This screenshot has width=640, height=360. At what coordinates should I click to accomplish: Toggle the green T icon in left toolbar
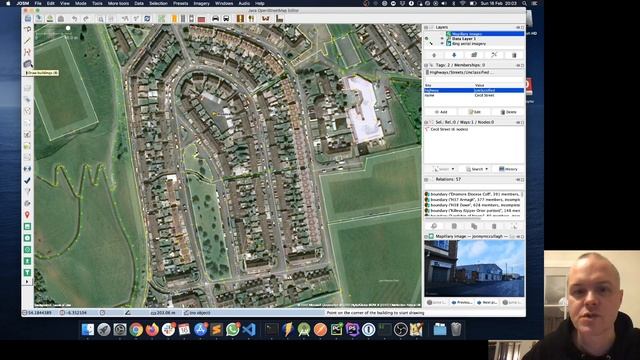27,272
